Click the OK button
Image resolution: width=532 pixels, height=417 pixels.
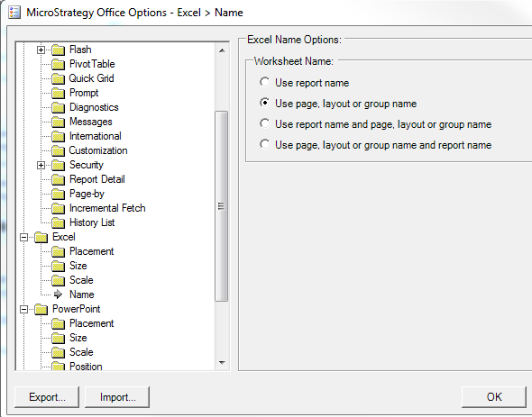[493, 397]
